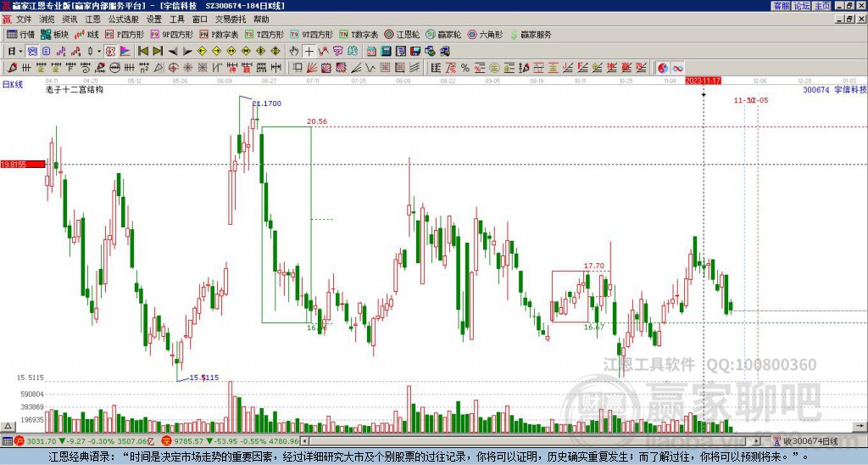Open the 板块 sector view

55,34
